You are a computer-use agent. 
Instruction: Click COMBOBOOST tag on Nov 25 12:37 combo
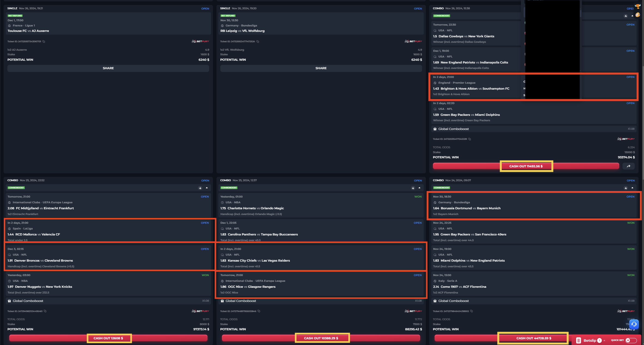click(x=229, y=188)
